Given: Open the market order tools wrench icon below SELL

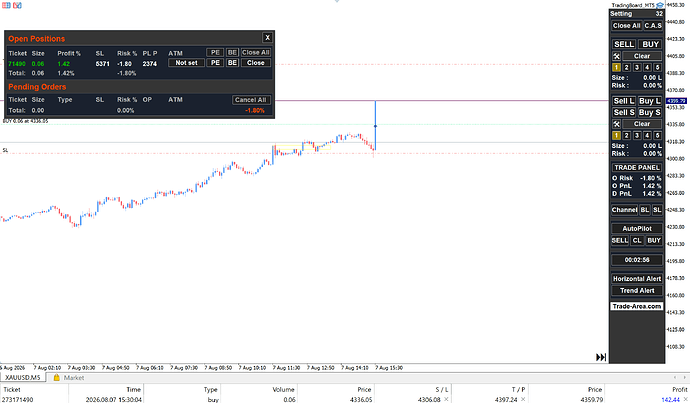Looking at the screenshot, I should 616,56.
